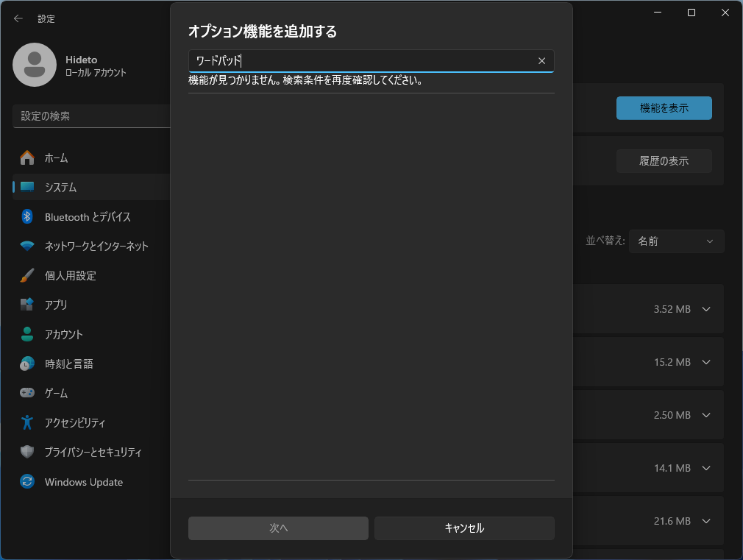This screenshot has height=560, width=743.
Task: Cancel the optional features dialog
Action: 464,528
